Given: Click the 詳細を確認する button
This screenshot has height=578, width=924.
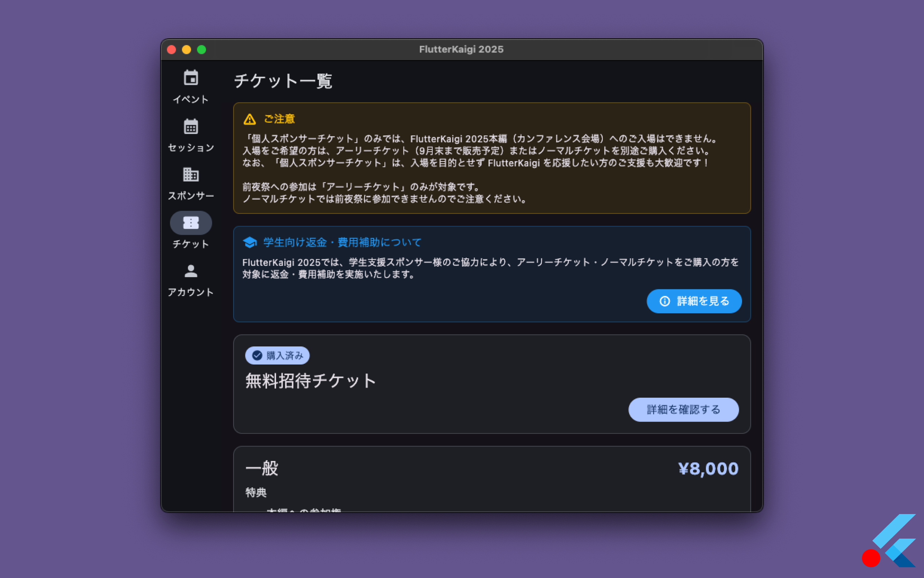Looking at the screenshot, I should 684,410.
